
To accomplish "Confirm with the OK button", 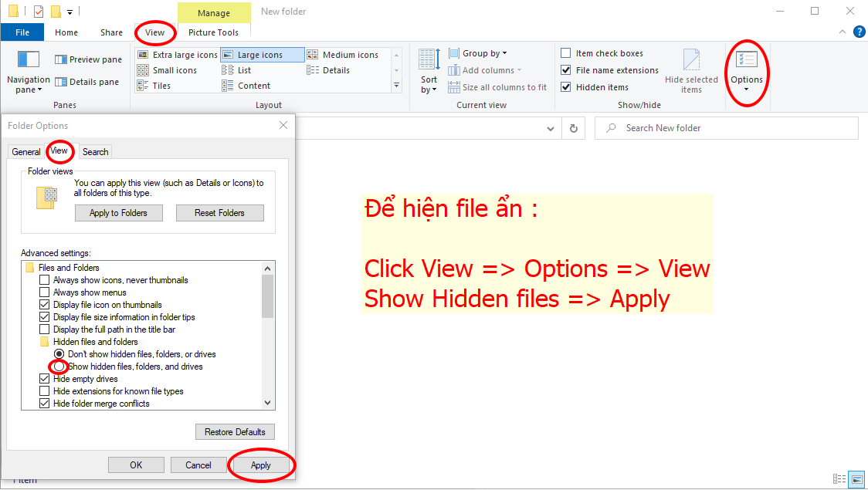I will coord(136,465).
